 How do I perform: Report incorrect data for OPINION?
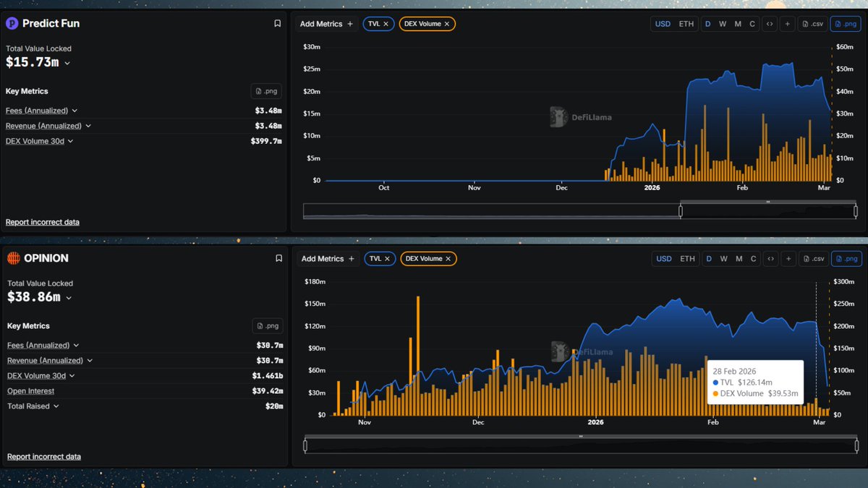coord(44,457)
